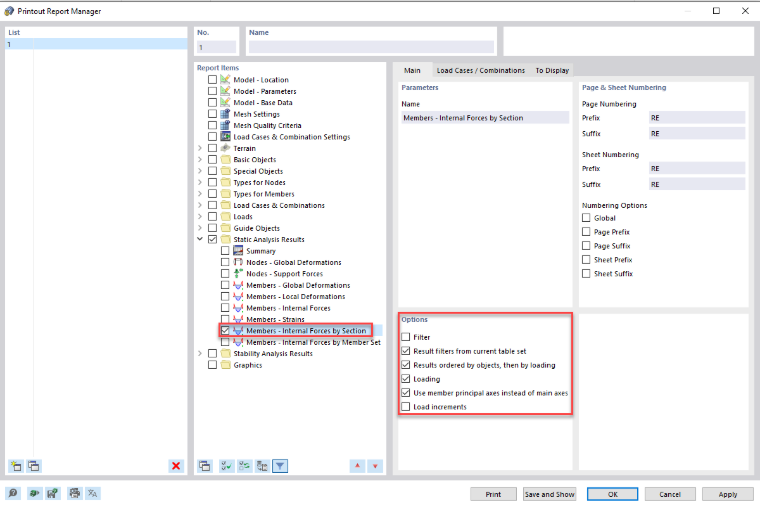The height and width of the screenshot is (507, 760).
Task: Check the Model - Parameters report item
Action: 212,91
